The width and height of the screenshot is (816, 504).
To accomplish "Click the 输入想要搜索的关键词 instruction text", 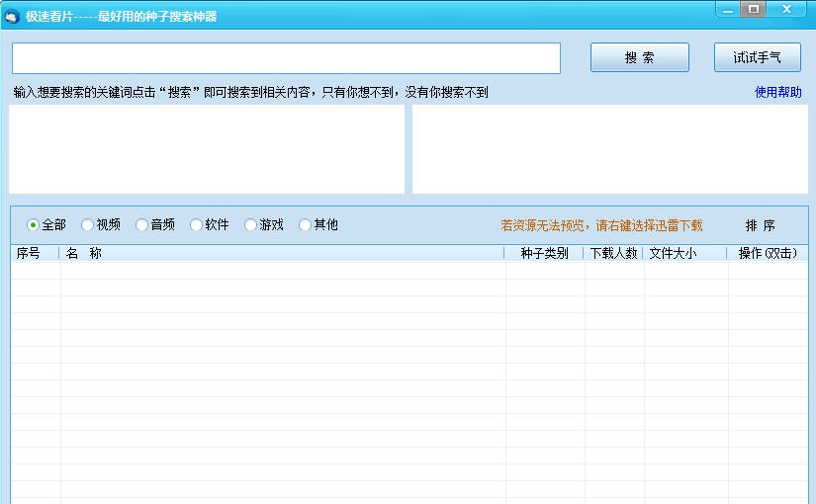I will (251, 93).
